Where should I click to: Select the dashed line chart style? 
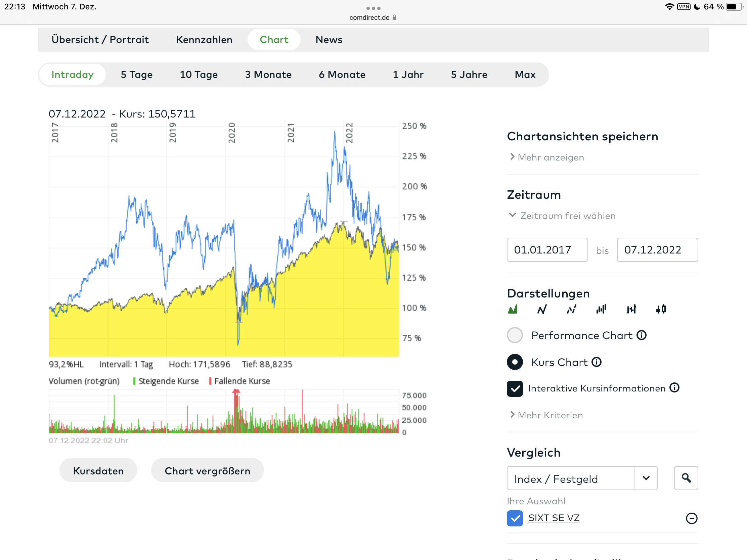(x=571, y=309)
